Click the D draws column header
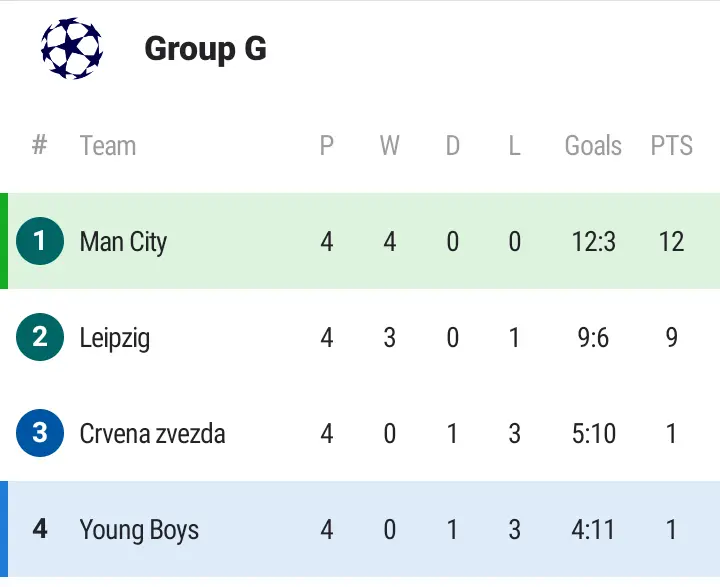This screenshot has width=720, height=587. [452, 146]
